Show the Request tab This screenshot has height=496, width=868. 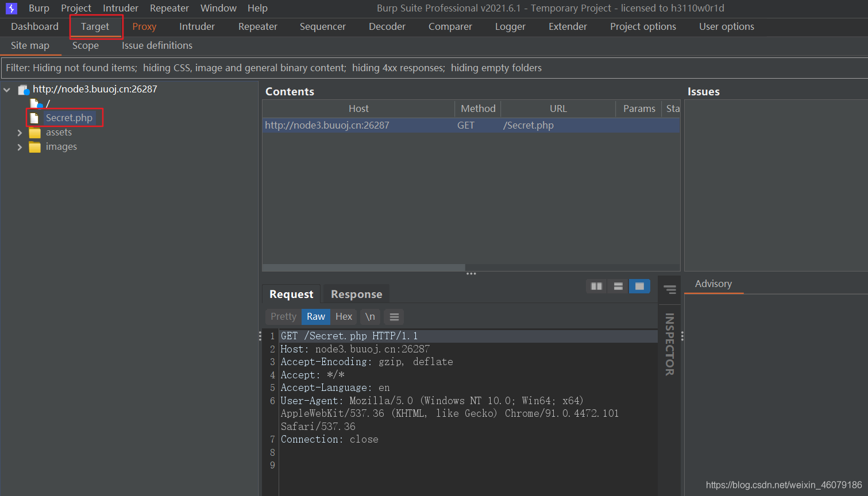coord(291,294)
